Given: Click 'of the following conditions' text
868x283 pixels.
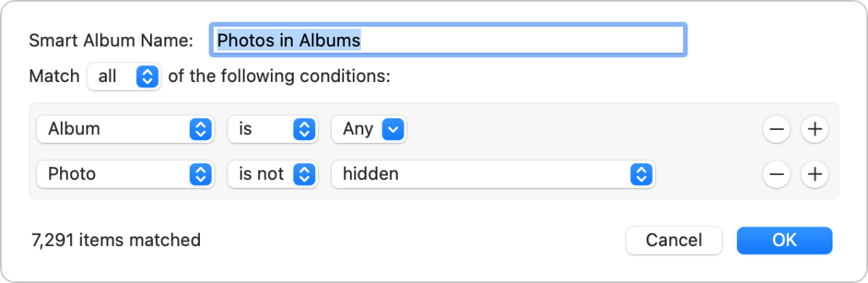Looking at the screenshot, I should [x=280, y=77].
